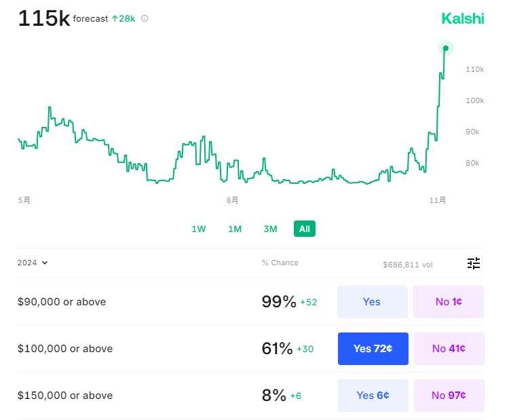
Task: Click Yes 72¢ for $100,000 or above
Action: coord(373,349)
